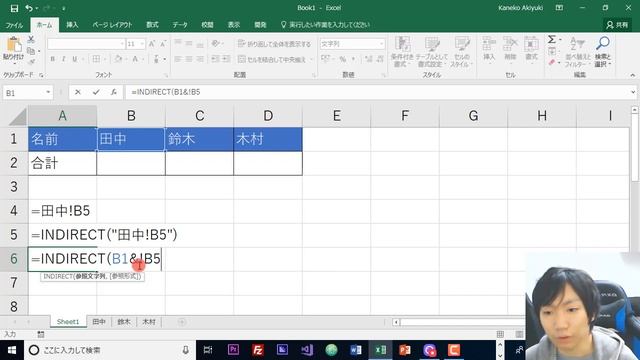640x360 pixels.
Task: Switch to the 田中 sheet tab
Action: (x=99, y=322)
